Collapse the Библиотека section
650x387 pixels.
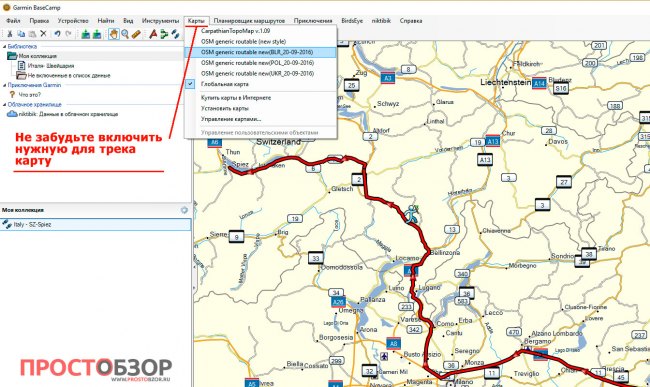click(x=4, y=46)
